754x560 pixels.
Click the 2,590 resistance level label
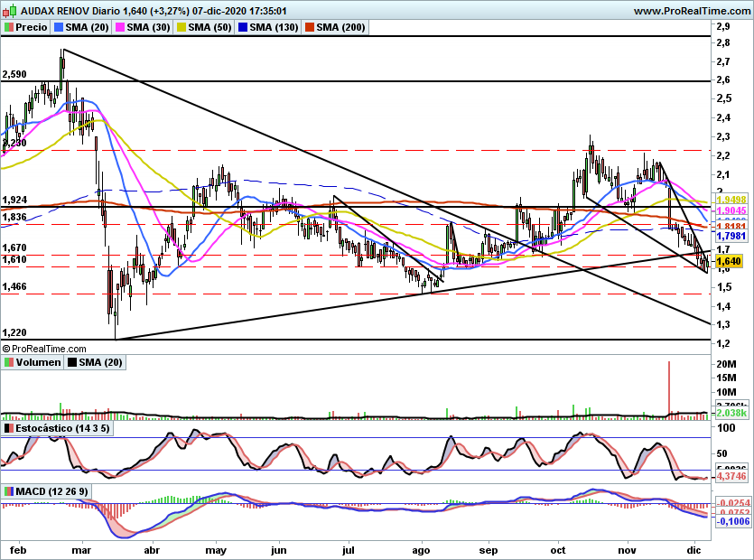coord(14,75)
